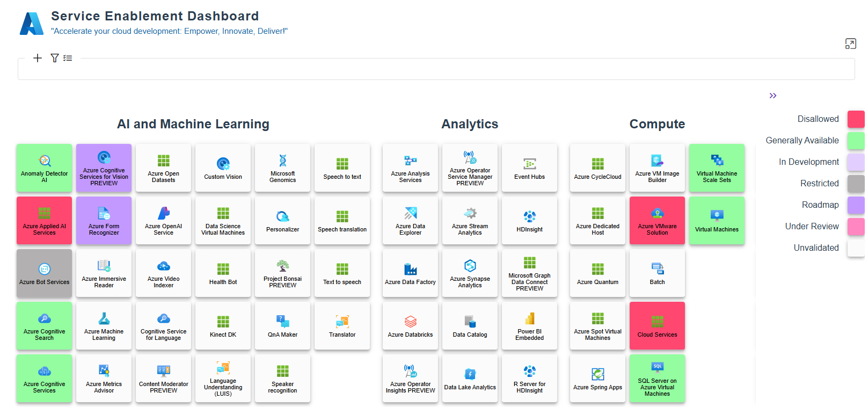Select the Analytics category heading
868x407 pixels.
click(470, 124)
